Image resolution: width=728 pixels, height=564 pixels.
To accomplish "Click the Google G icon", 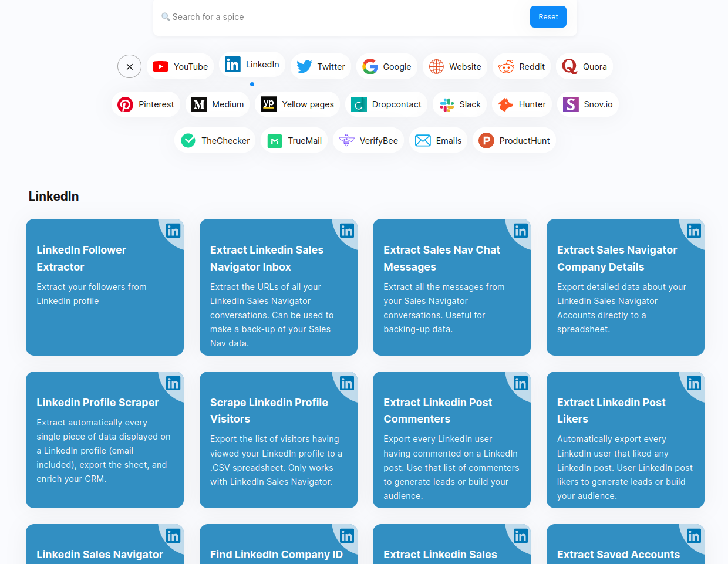I will coord(370,67).
